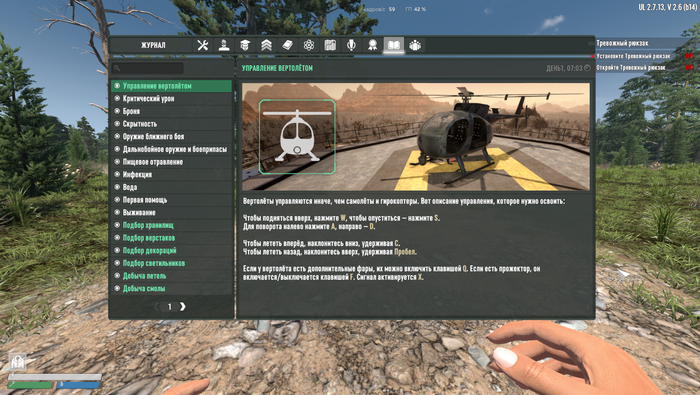Viewport: 700px width, 395px height.
Task: Open the medal ribbon icon tab
Action: pos(372,45)
